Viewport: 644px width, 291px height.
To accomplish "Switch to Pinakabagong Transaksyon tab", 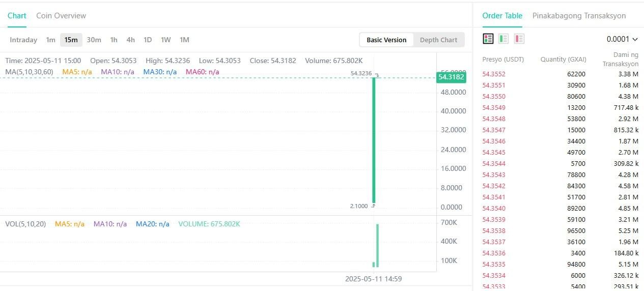I will [579, 16].
